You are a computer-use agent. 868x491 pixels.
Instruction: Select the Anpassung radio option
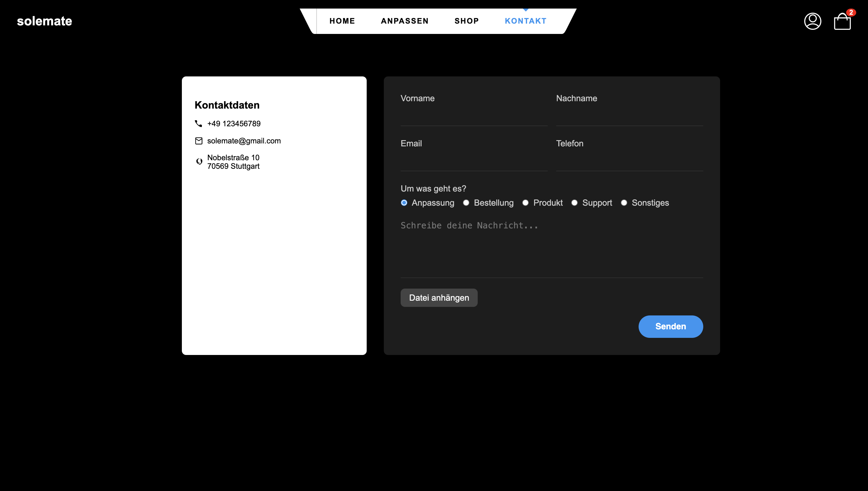pyautogui.click(x=404, y=203)
